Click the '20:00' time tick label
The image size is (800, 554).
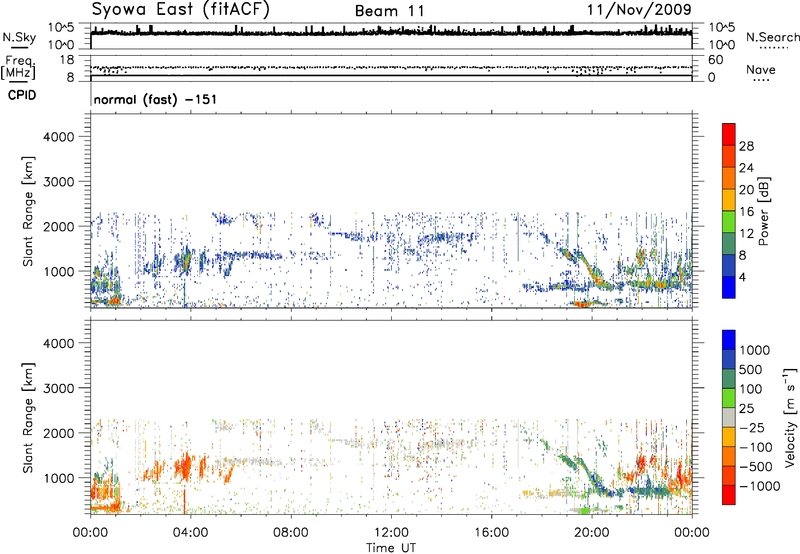click(x=591, y=533)
